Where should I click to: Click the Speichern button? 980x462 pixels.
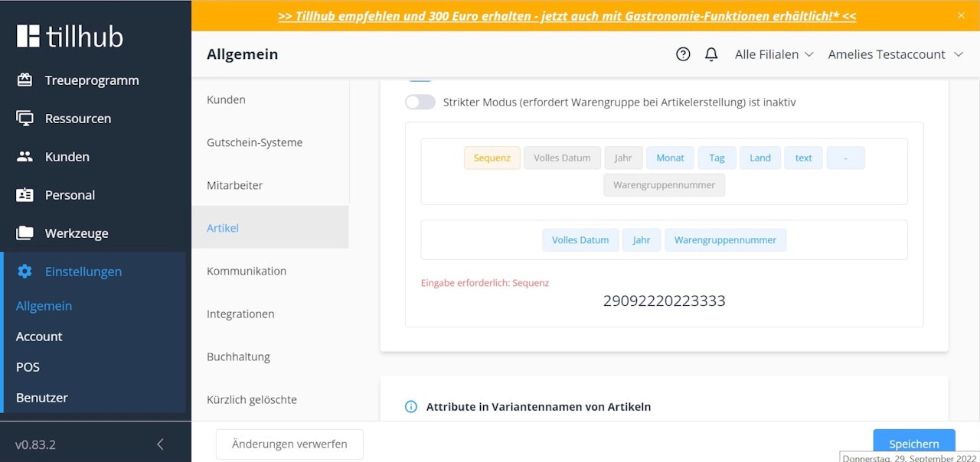(914, 444)
